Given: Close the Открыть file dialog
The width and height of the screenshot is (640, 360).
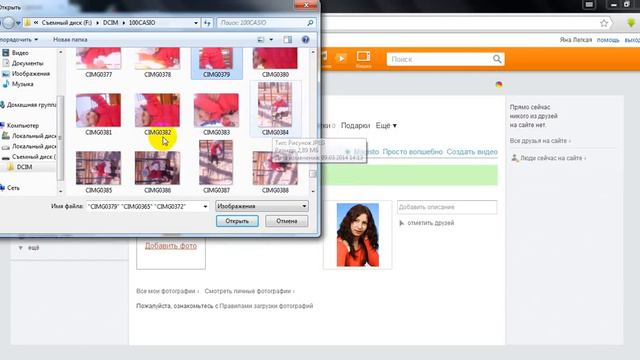Looking at the screenshot, I should [306, 5].
